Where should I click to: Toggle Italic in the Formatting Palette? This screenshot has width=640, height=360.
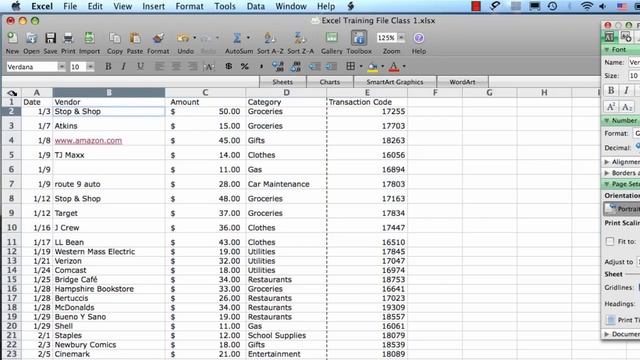[627, 90]
